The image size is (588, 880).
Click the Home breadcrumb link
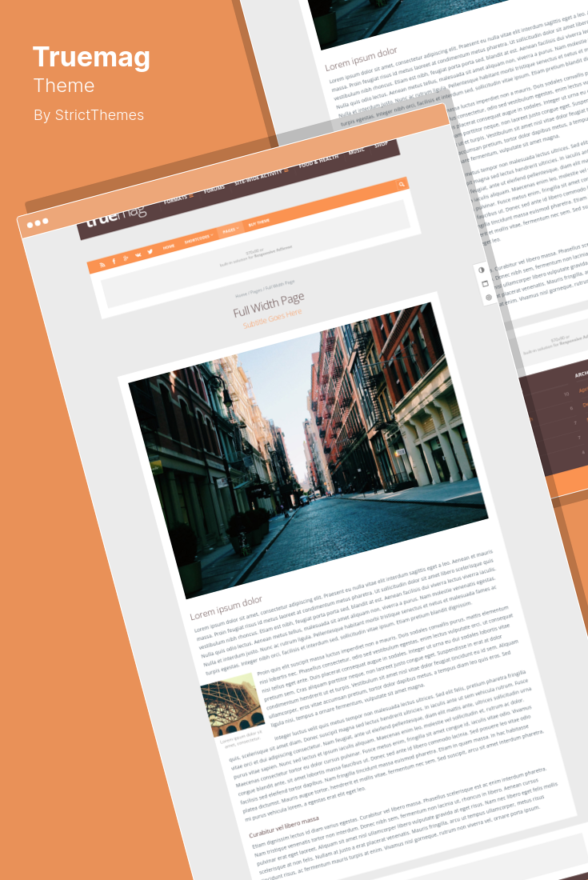[x=241, y=294]
